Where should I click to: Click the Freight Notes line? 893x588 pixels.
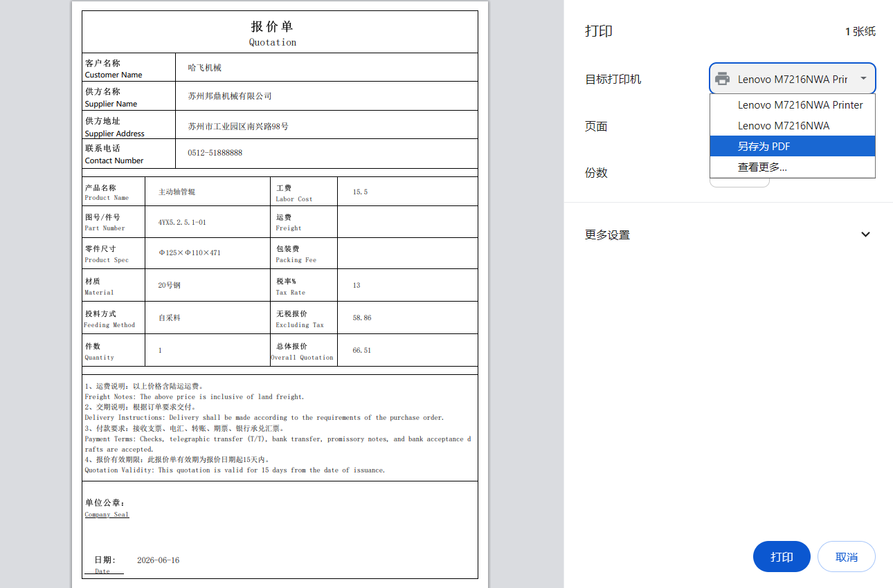(x=195, y=397)
